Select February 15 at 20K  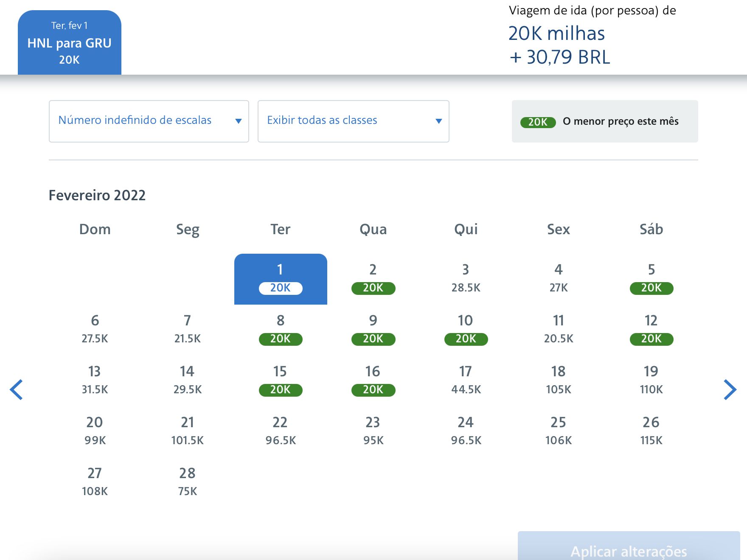pos(281,381)
